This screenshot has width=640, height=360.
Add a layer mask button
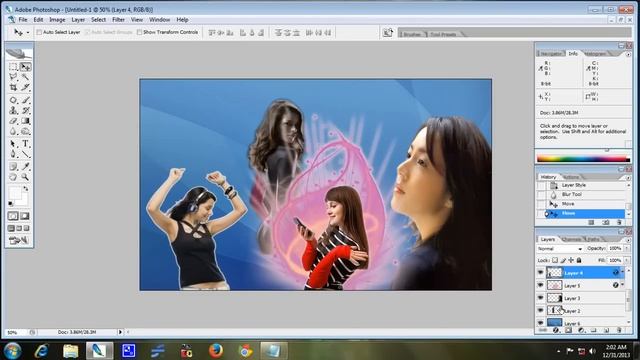pos(569,330)
